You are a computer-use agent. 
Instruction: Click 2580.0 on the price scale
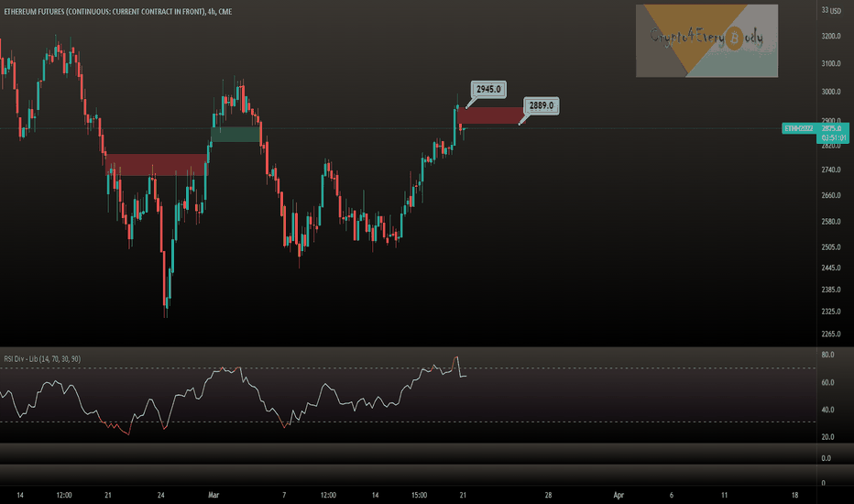831,222
